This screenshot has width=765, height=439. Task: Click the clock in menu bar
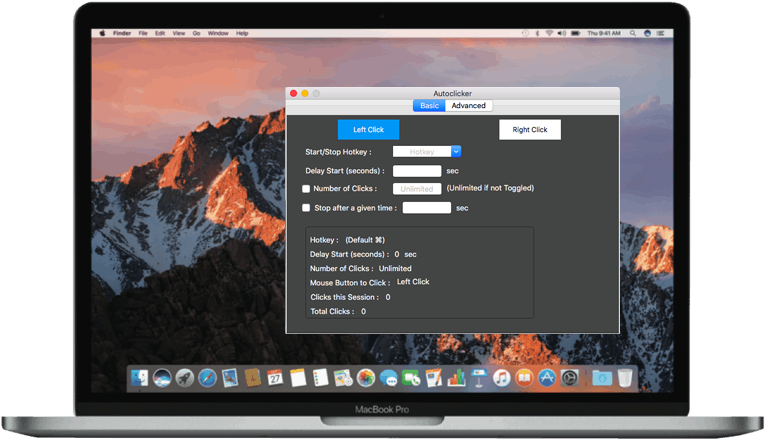pyautogui.click(x=604, y=33)
